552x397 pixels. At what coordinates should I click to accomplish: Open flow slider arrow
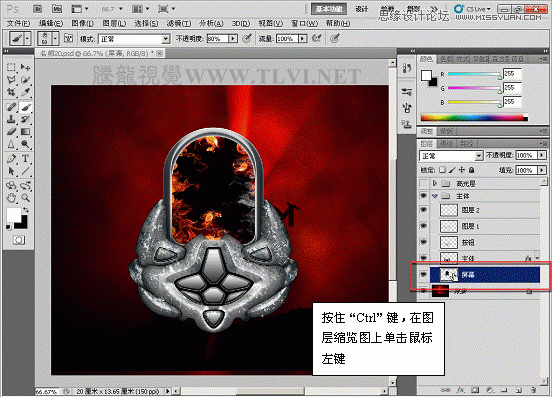click(x=303, y=38)
